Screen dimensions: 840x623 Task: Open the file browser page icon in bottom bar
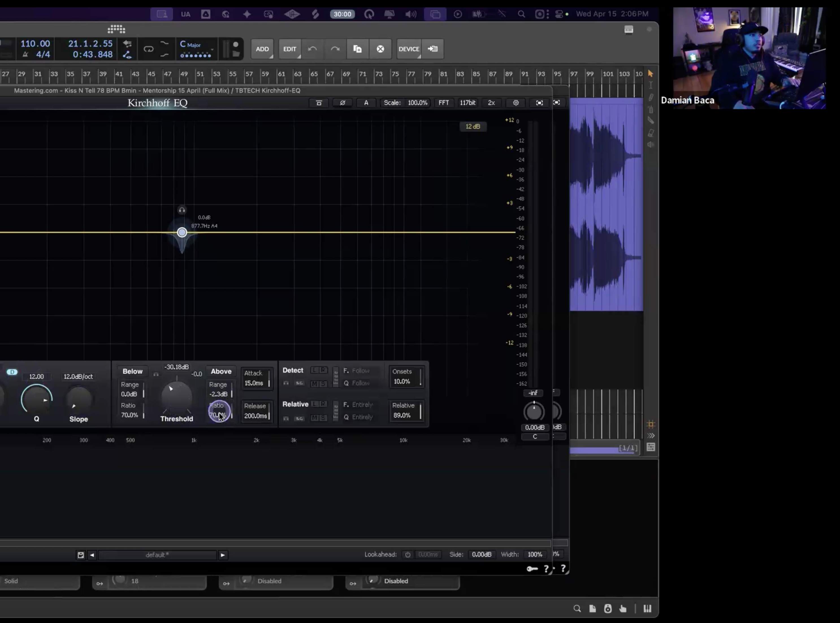592,608
